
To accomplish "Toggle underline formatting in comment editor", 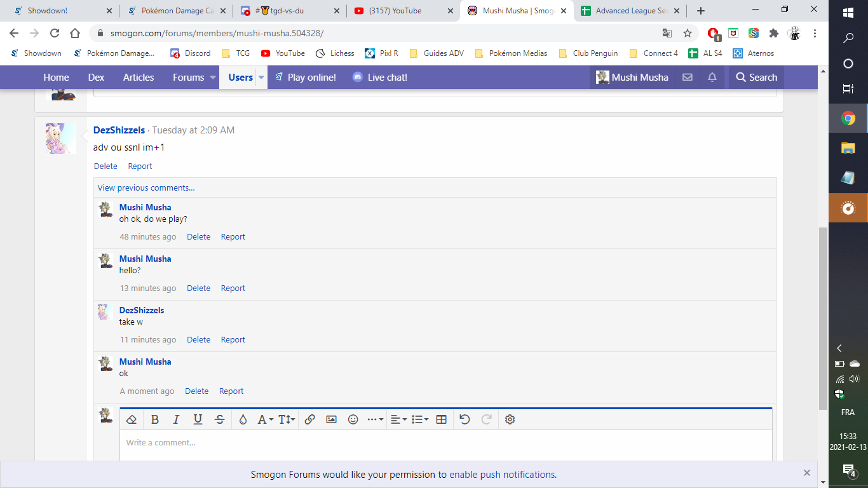I will [x=198, y=419].
